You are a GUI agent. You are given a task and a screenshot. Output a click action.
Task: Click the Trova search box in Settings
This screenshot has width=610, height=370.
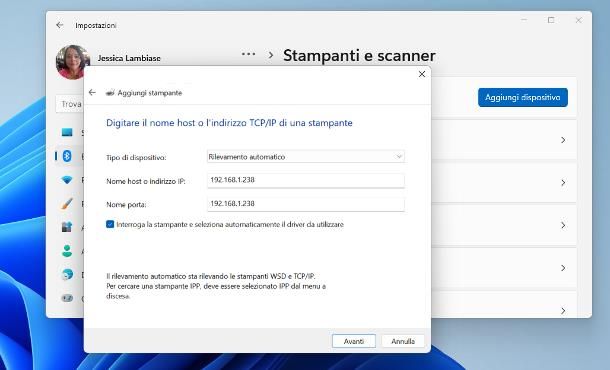pyautogui.click(x=70, y=104)
